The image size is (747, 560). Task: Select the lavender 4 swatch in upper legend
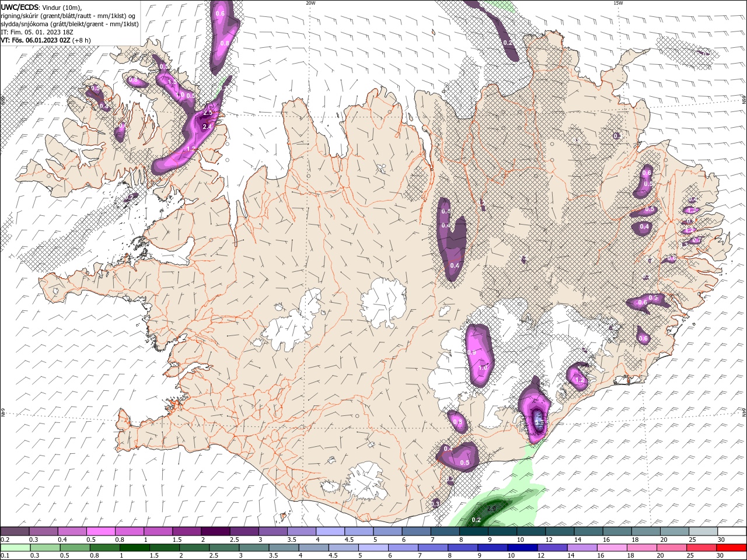pos(330,531)
